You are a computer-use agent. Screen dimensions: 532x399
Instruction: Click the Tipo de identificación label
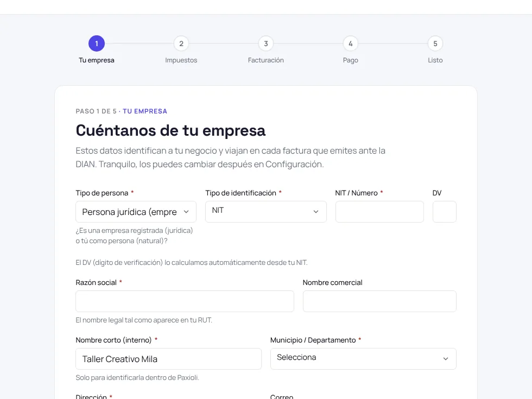[240, 193]
